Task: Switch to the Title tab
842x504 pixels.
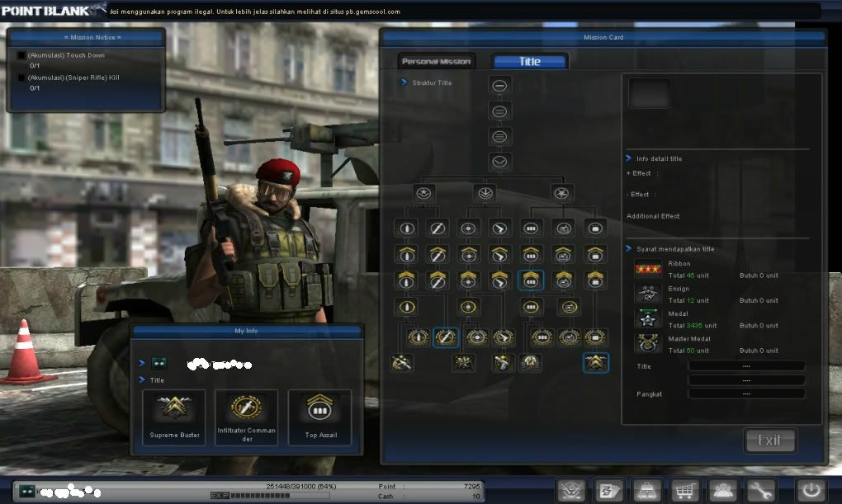Action: [x=530, y=61]
